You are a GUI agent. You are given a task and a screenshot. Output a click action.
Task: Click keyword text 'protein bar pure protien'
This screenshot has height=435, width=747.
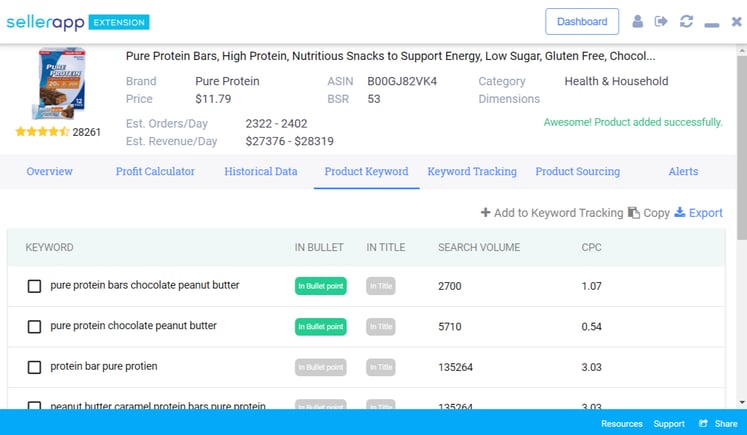click(x=104, y=366)
